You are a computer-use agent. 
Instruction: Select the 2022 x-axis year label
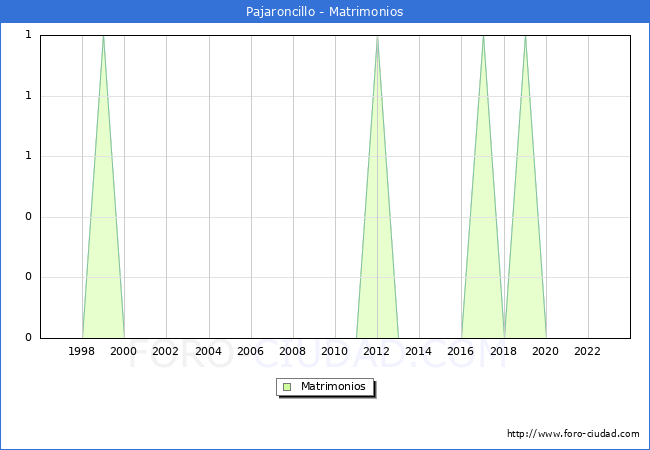(587, 351)
